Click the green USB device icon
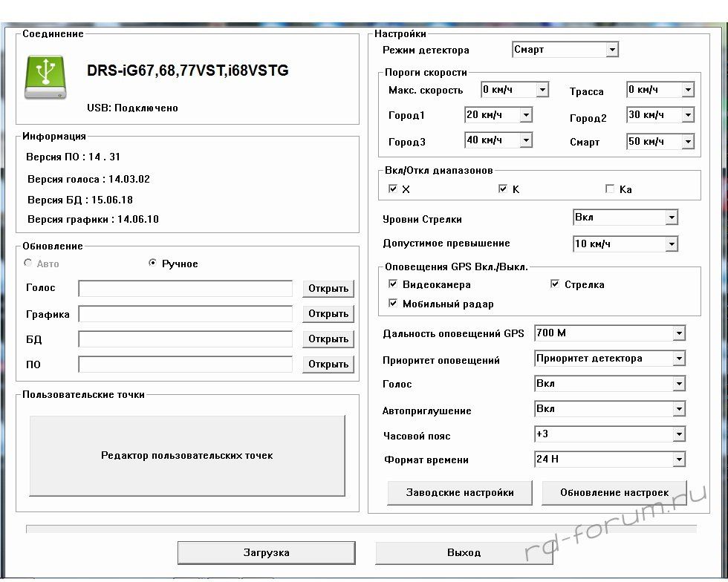 [x=45, y=76]
